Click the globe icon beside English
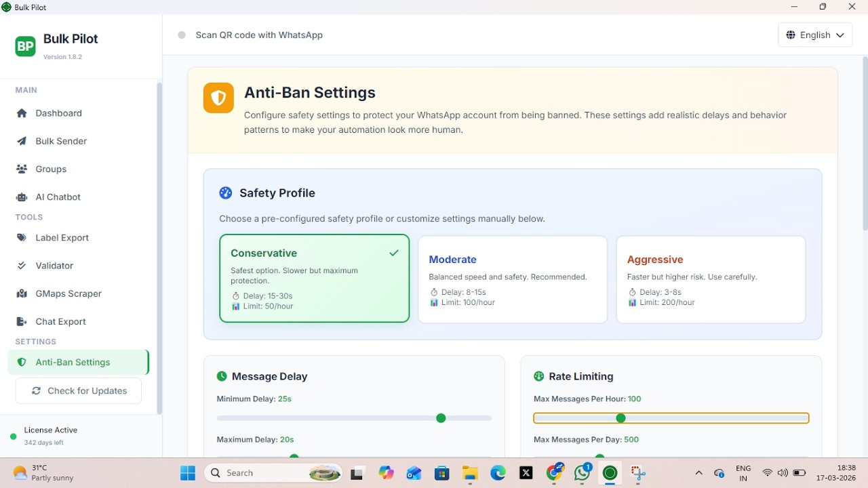Viewport: 868px width, 488px height. tap(791, 35)
